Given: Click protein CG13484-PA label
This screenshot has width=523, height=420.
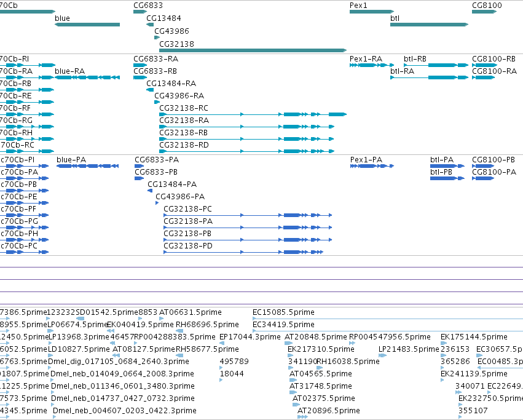Looking at the screenshot, I should point(172,184).
